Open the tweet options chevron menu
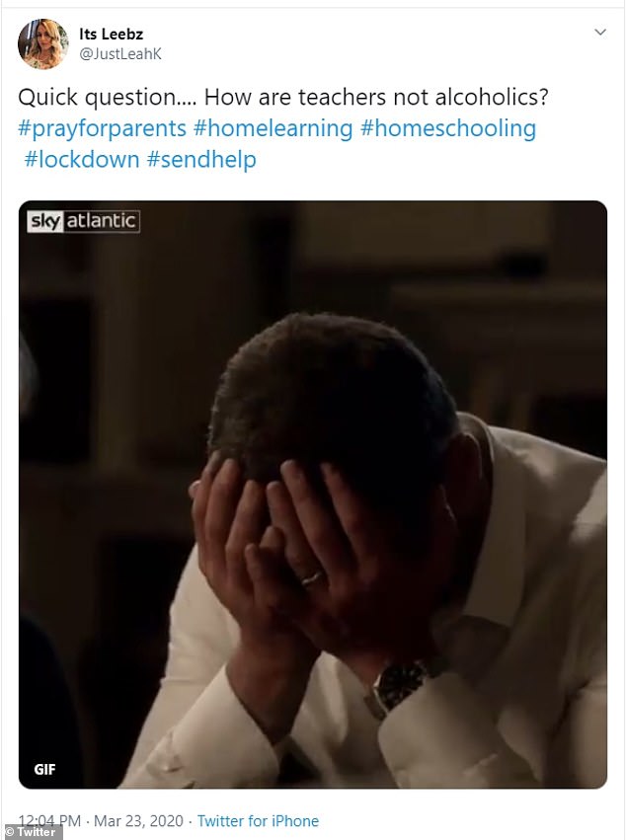The height and width of the screenshot is (840, 626). coord(600,33)
